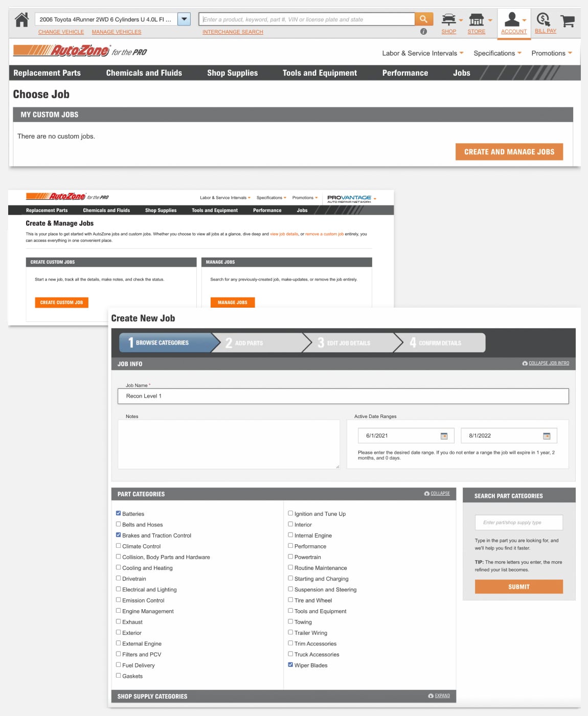
Task: Click the AutoZone for the PRO logo in main header
Action: click(80, 51)
